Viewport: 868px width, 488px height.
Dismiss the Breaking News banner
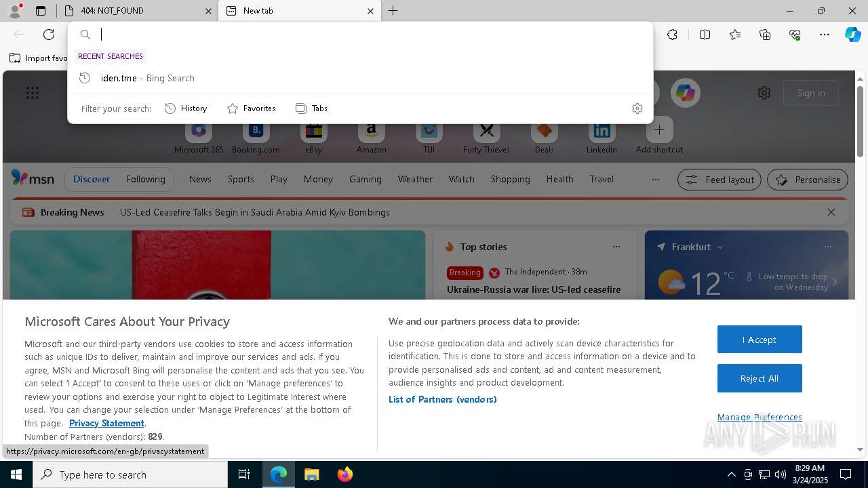831,212
